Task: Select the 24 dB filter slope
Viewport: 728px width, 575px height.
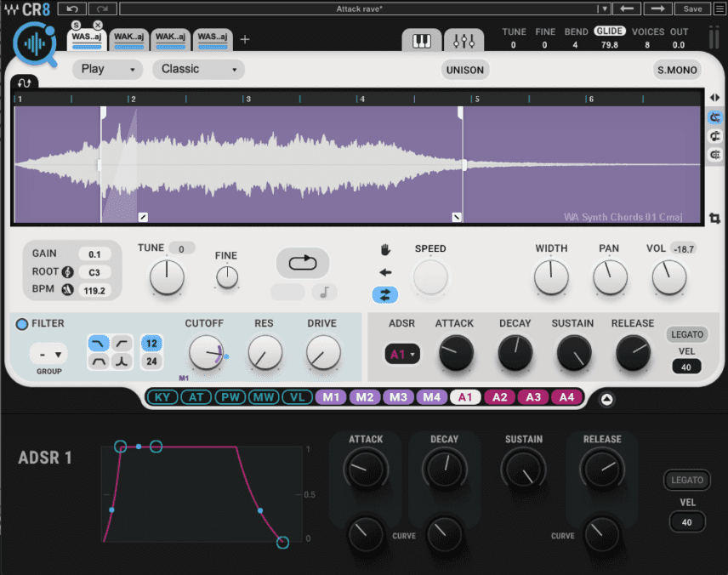Action: click(152, 362)
